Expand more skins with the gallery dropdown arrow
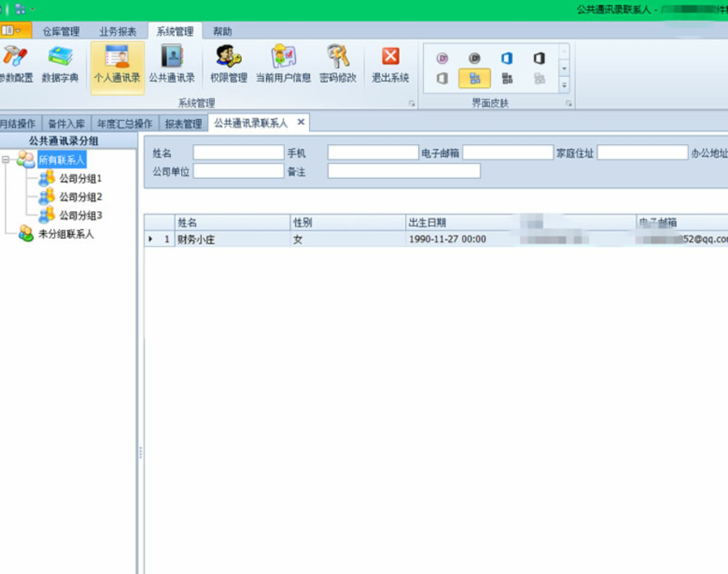 point(564,83)
